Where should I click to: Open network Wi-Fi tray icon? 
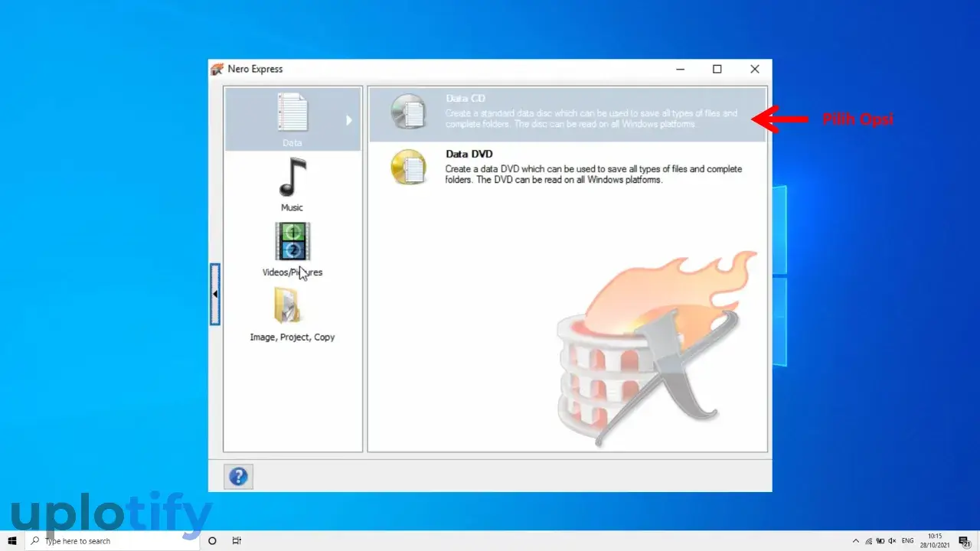[868, 541]
